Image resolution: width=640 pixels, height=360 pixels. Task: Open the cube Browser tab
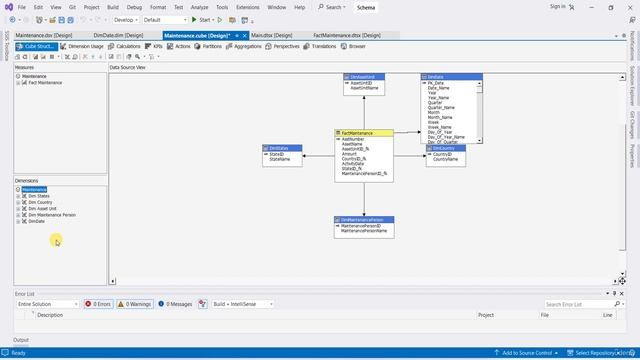click(353, 47)
